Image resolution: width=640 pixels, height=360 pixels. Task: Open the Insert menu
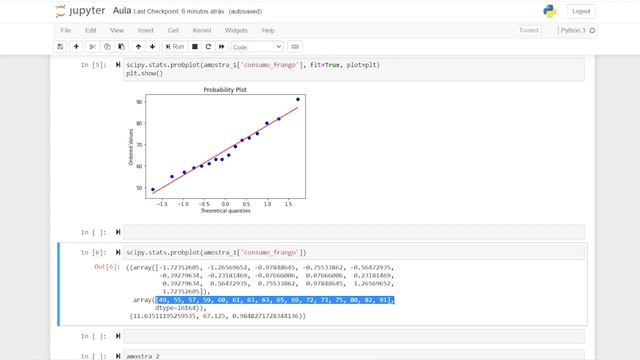pos(146,30)
